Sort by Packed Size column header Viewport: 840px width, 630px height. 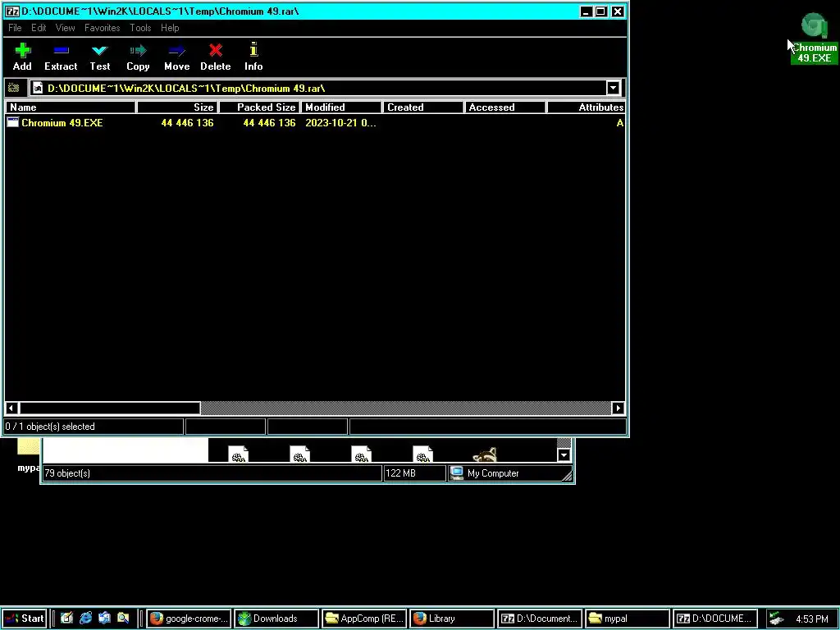click(260, 107)
